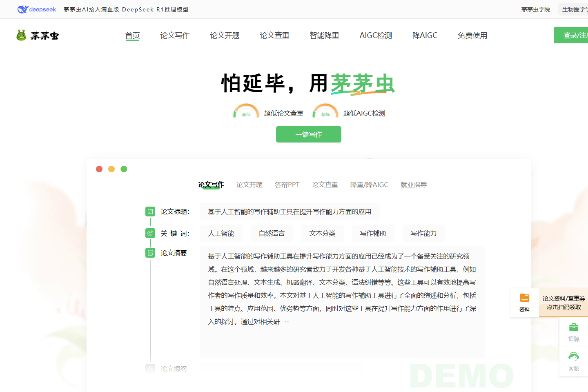This screenshot has height=392, width=588.
Task: Open the 茅茅虫学院 link
Action: [x=536, y=9]
